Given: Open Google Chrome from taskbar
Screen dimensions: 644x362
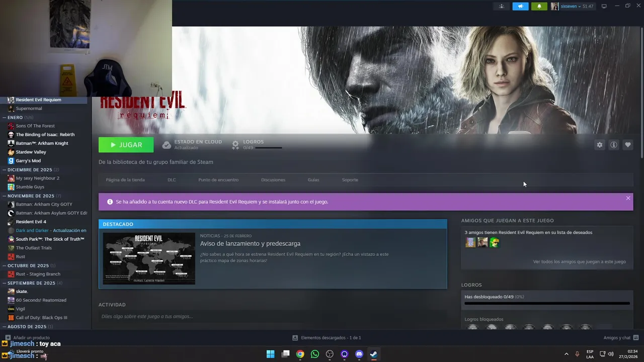Looking at the screenshot, I should 300,354.
